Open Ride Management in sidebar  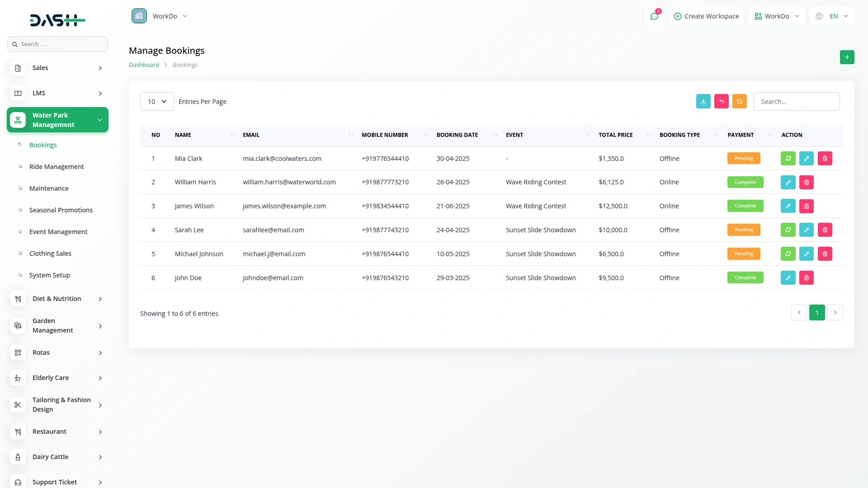pos(57,167)
